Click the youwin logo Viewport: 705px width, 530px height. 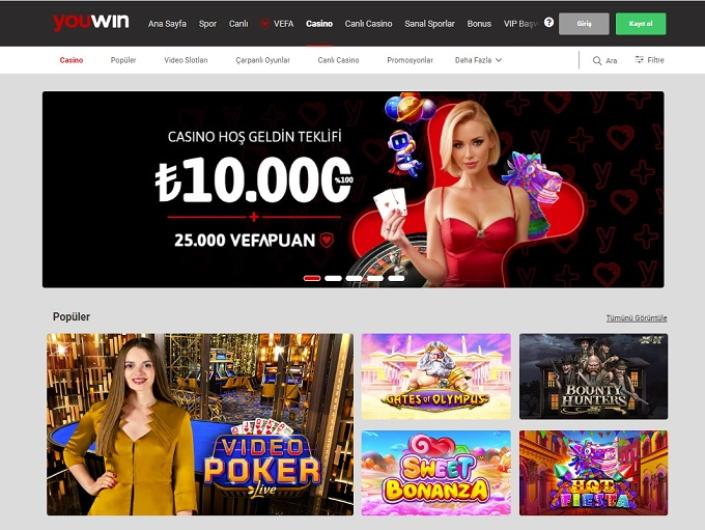pos(91,22)
